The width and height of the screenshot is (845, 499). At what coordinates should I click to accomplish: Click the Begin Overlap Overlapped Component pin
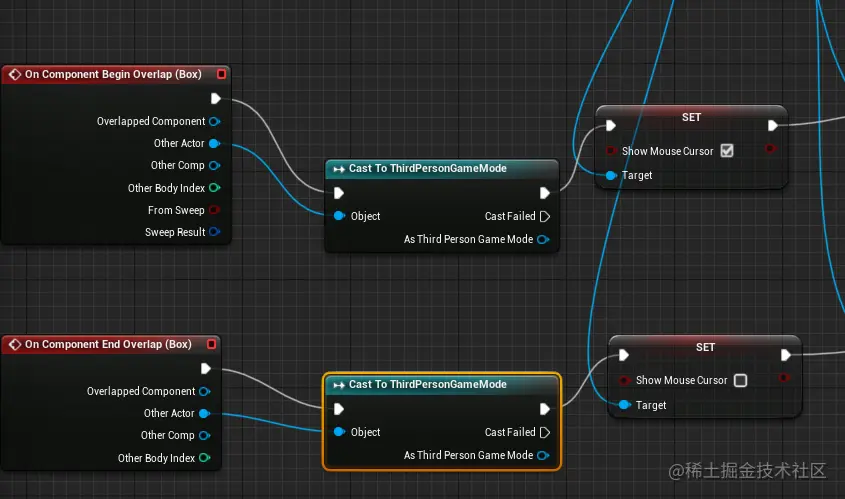(x=214, y=121)
